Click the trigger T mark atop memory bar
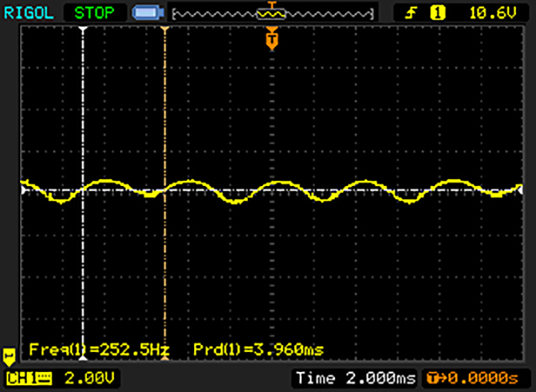Screen dimensions: 536x392 click(x=272, y=4)
